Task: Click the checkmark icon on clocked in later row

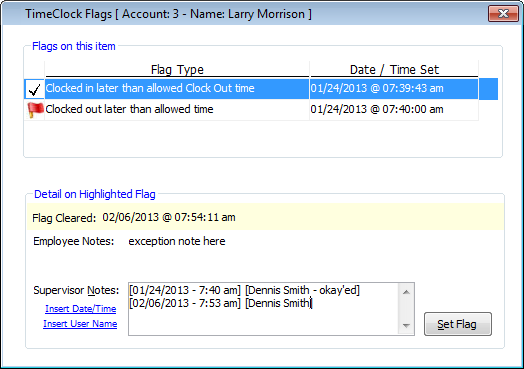Action: pyautogui.click(x=34, y=89)
